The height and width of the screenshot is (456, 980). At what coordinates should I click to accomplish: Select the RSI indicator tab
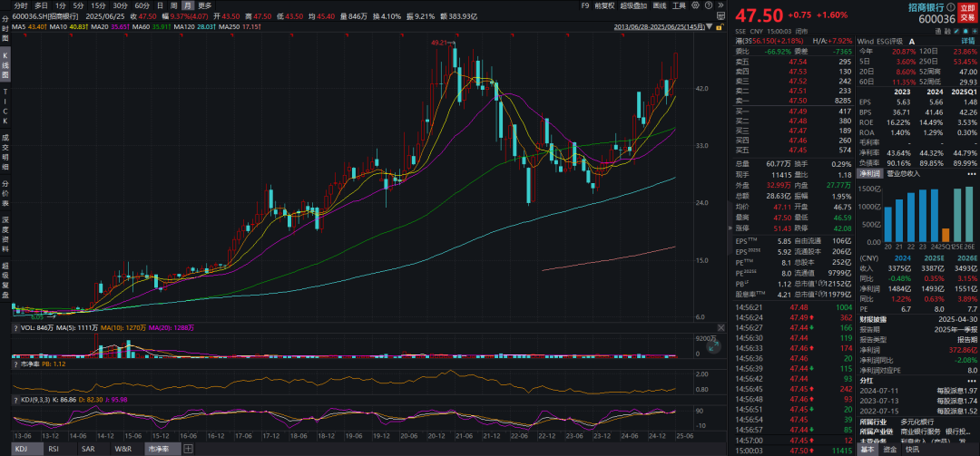click(x=53, y=448)
